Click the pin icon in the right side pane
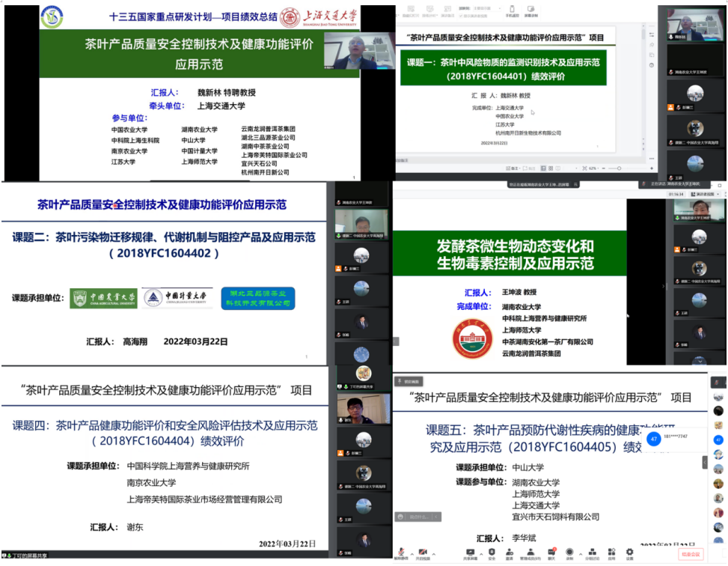The width and height of the screenshot is (728, 566). [x=652, y=45]
